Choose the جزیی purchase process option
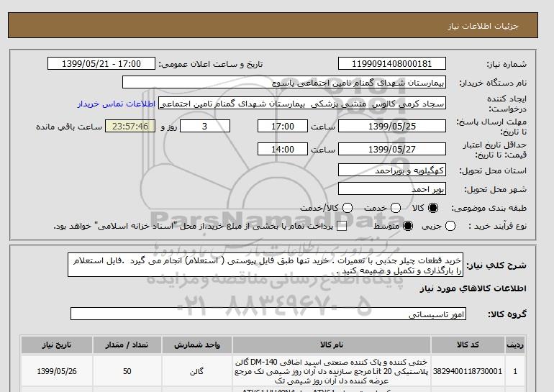The height and width of the screenshot is (392, 554). tap(450, 226)
